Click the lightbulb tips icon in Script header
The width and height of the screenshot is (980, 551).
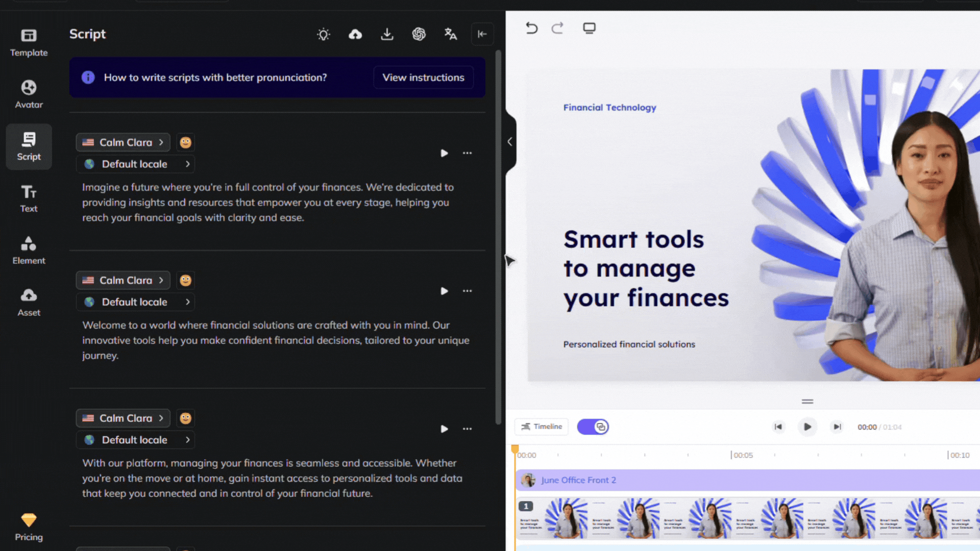pyautogui.click(x=324, y=34)
